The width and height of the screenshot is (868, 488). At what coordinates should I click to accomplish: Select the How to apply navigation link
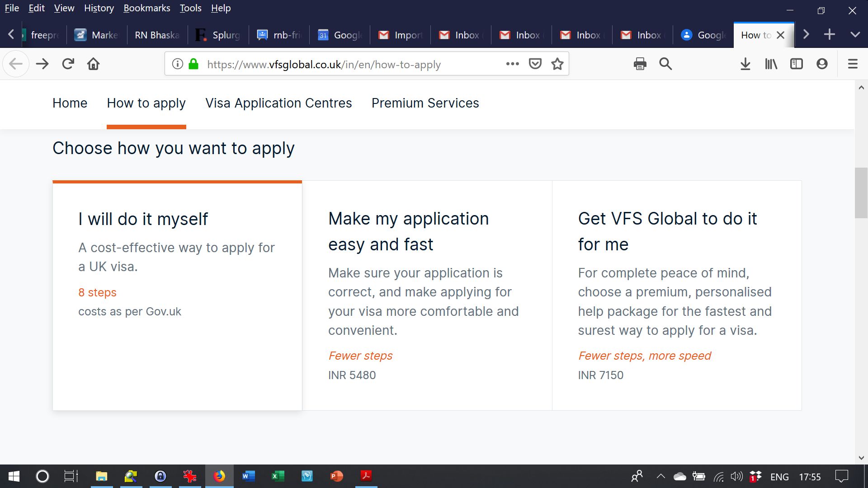click(146, 103)
